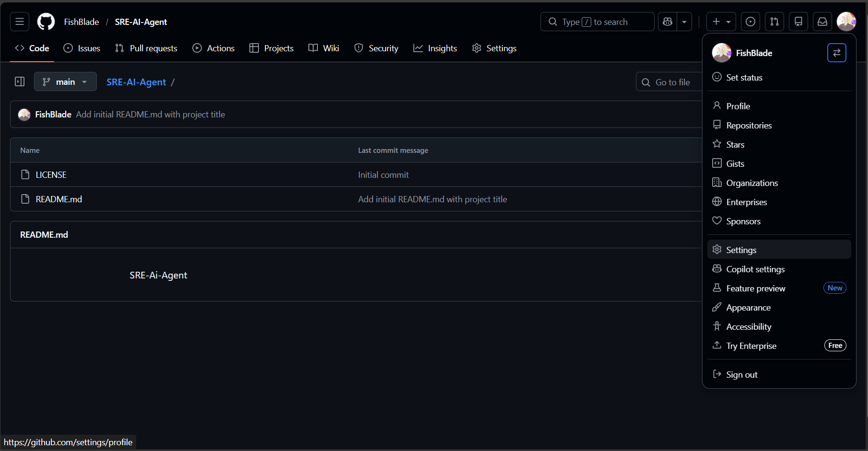Open the repository Settings tab
Viewport: 868px width, 451px height.
[x=494, y=48]
